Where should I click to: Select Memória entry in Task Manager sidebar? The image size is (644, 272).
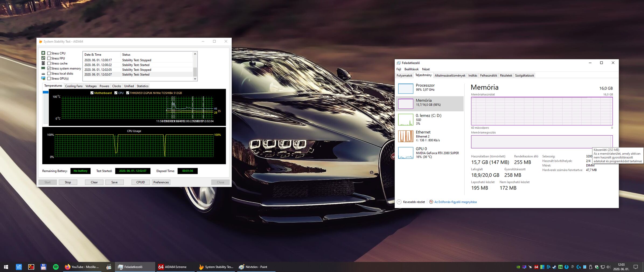[x=430, y=104]
